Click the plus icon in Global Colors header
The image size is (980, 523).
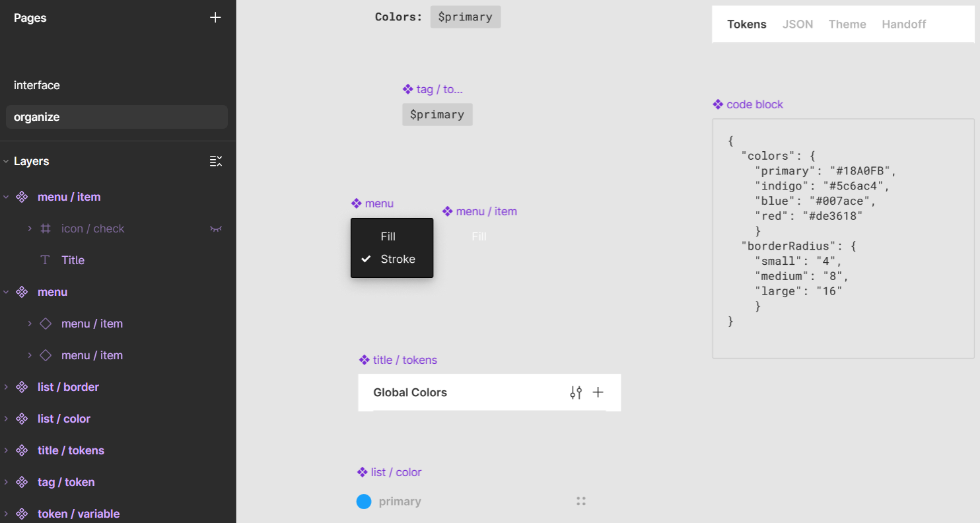point(598,392)
